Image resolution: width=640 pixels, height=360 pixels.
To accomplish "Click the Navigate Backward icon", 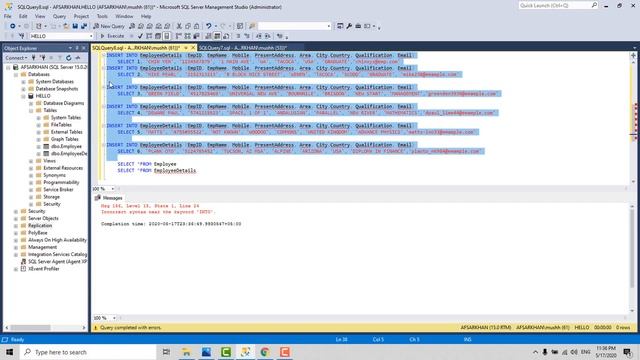I will coord(13,26).
